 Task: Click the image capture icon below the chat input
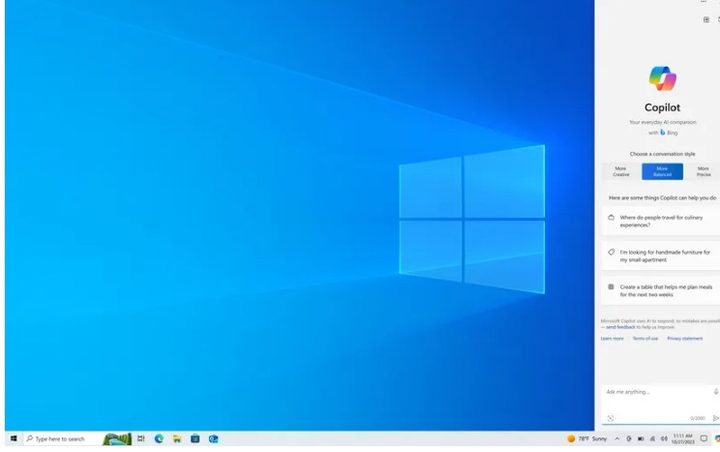(610, 418)
